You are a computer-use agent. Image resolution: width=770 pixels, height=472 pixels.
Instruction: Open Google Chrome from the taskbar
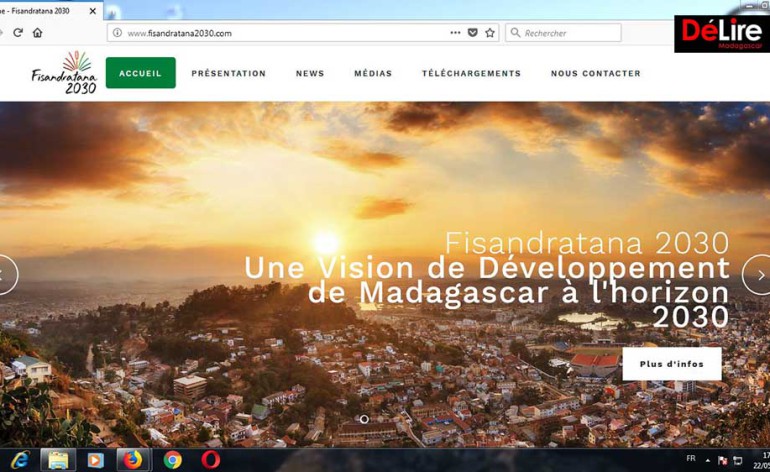(172, 460)
